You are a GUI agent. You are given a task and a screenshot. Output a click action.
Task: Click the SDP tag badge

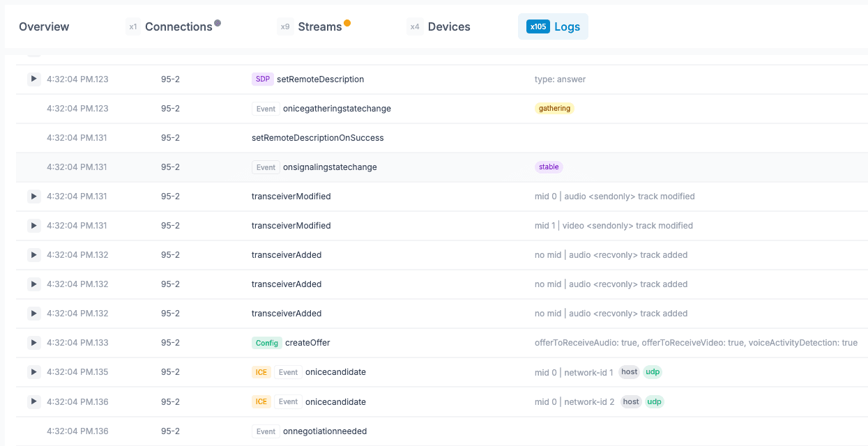tap(262, 79)
